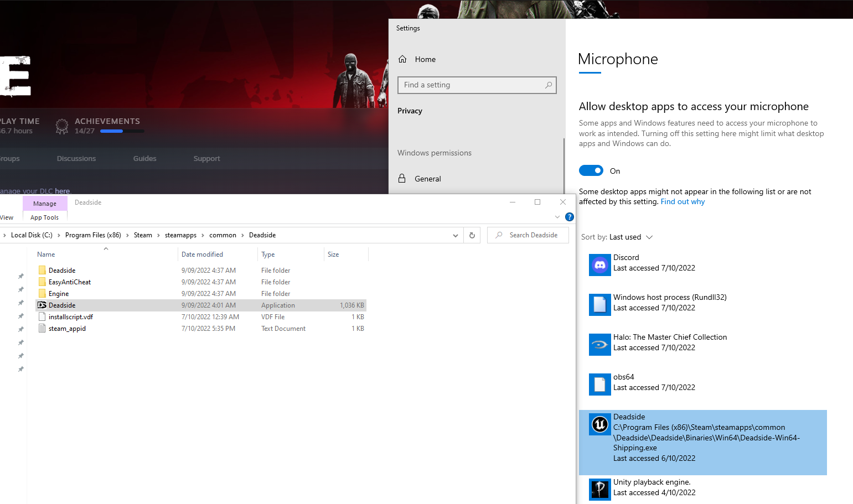Switch to the Steam Discussions tab
Image resolution: width=853 pixels, height=504 pixels.
76,159
